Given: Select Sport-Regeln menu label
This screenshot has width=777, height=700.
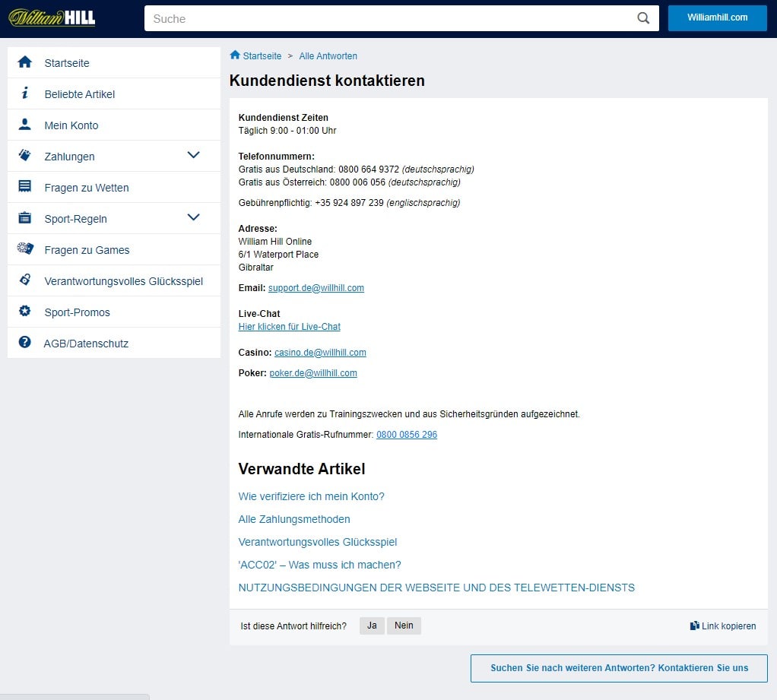Looking at the screenshot, I should point(76,219).
